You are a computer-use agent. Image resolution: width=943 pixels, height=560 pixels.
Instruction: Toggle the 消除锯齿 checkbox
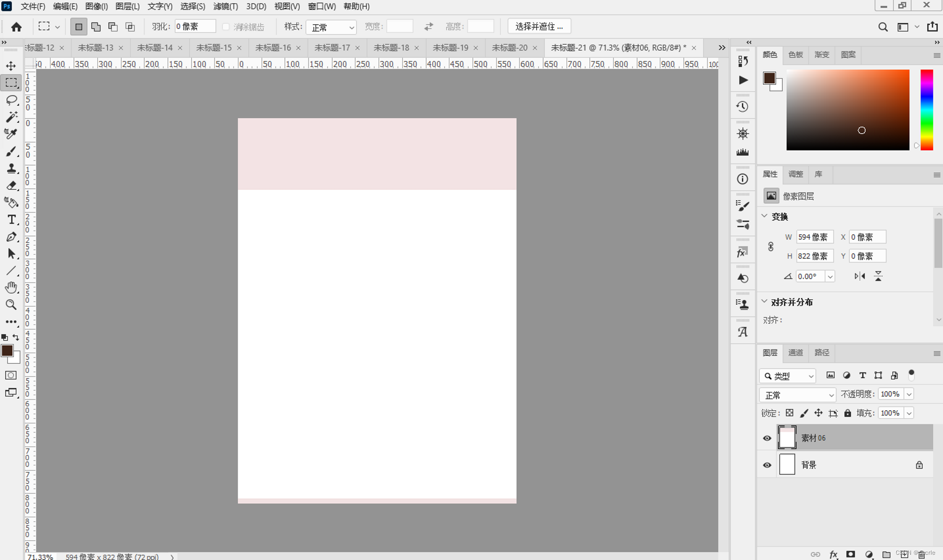pos(226,27)
